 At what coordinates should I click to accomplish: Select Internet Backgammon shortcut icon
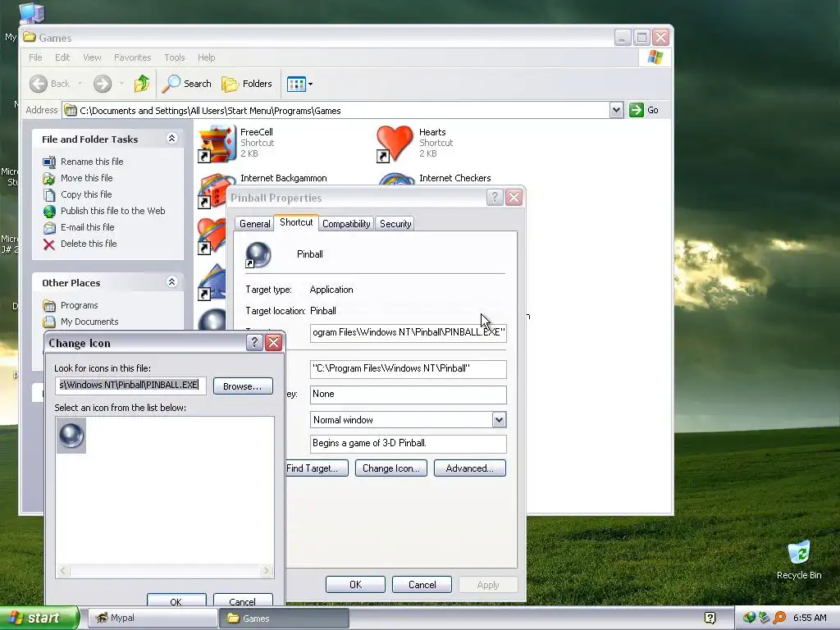pyautogui.click(x=217, y=190)
